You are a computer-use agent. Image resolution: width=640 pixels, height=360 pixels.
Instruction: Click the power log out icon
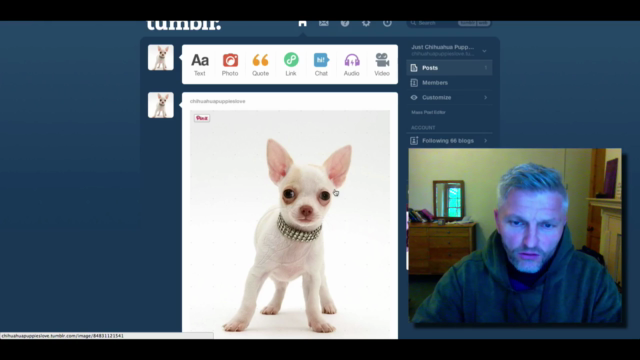(387, 23)
